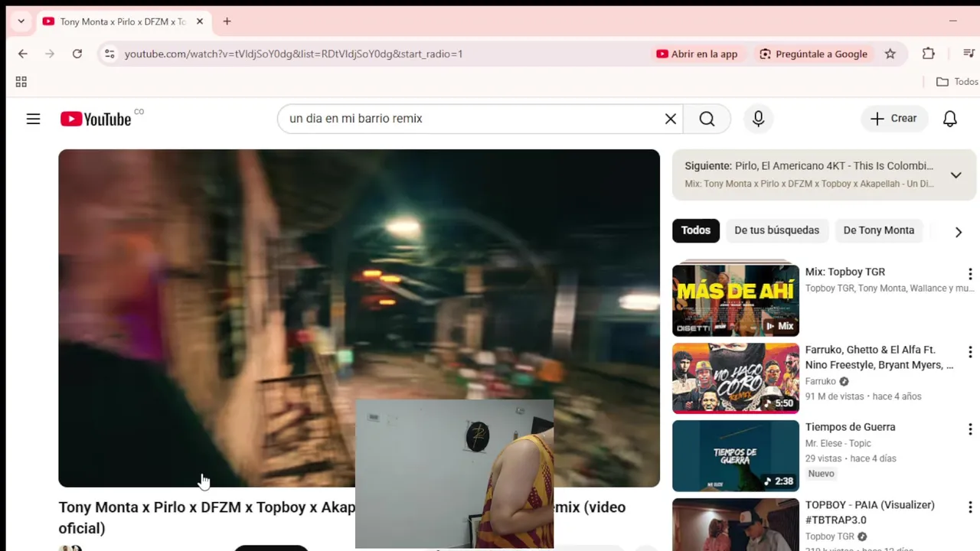Show more filter chips with right arrow

tap(958, 232)
